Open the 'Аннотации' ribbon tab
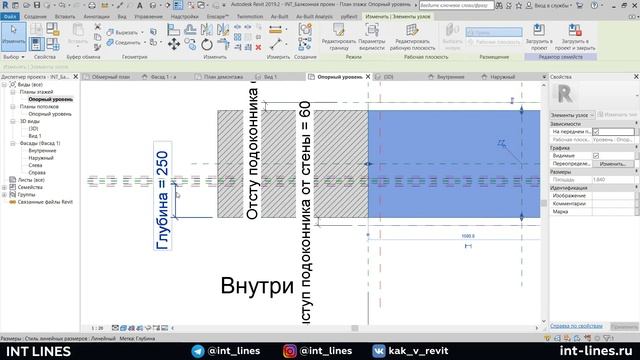The width and height of the screenshot is (640, 360). [97, 17]
